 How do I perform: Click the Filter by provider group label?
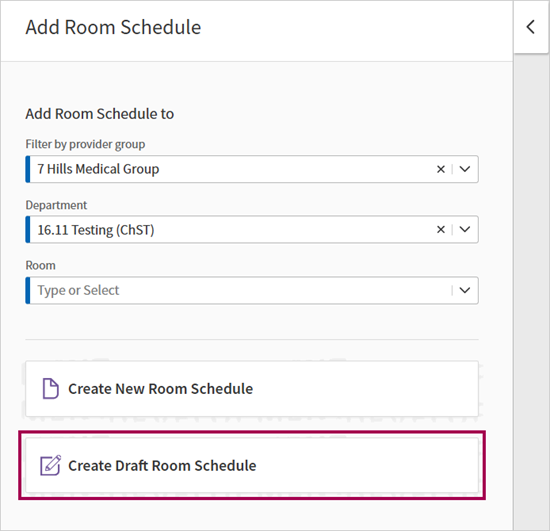click(85, 144)
